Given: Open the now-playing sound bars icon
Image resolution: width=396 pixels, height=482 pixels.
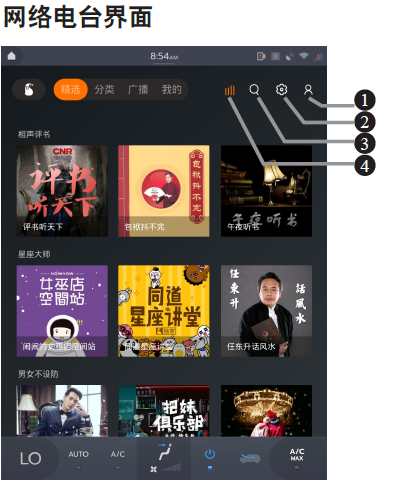Looking at the screenshot, I should 230,90.
